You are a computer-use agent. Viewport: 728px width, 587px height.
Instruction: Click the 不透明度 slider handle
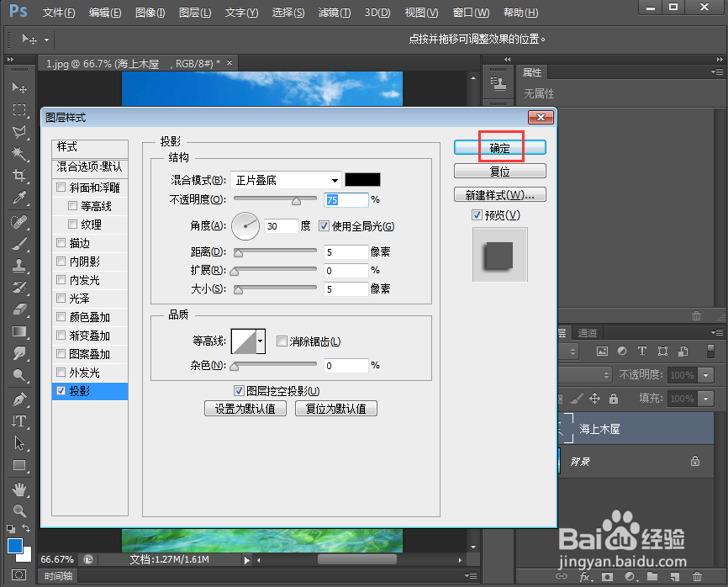(x=296, y=201)
